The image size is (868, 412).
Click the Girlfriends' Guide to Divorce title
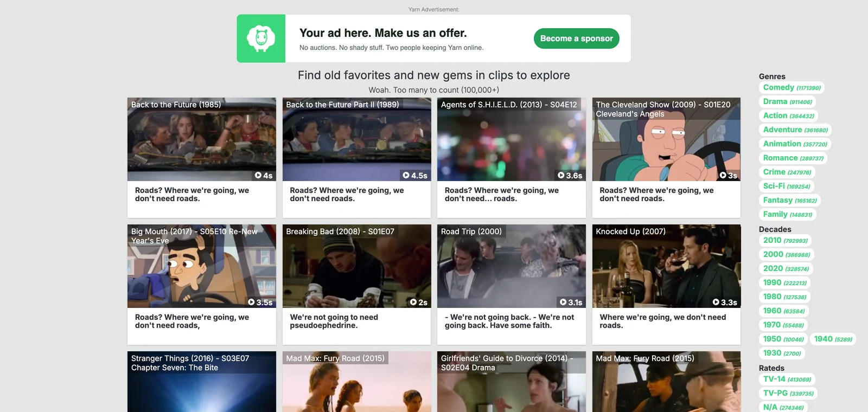(507, 363)
